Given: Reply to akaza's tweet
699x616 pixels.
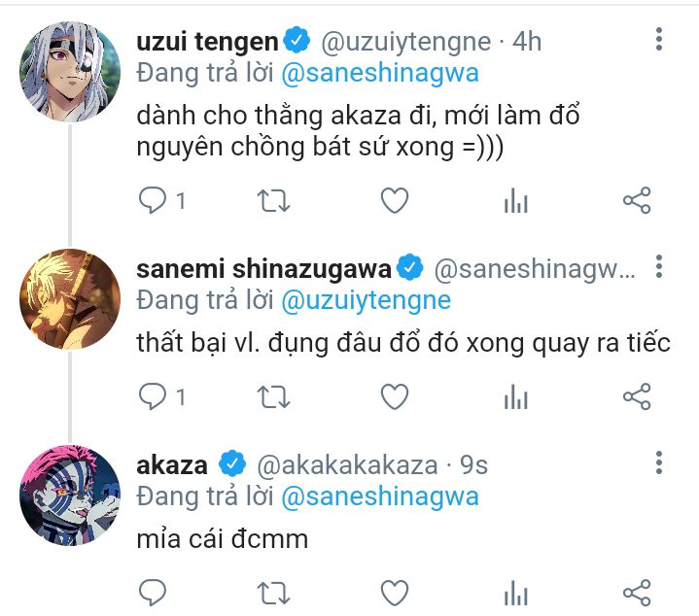Looking at the screenshot, I should (154, 592).
